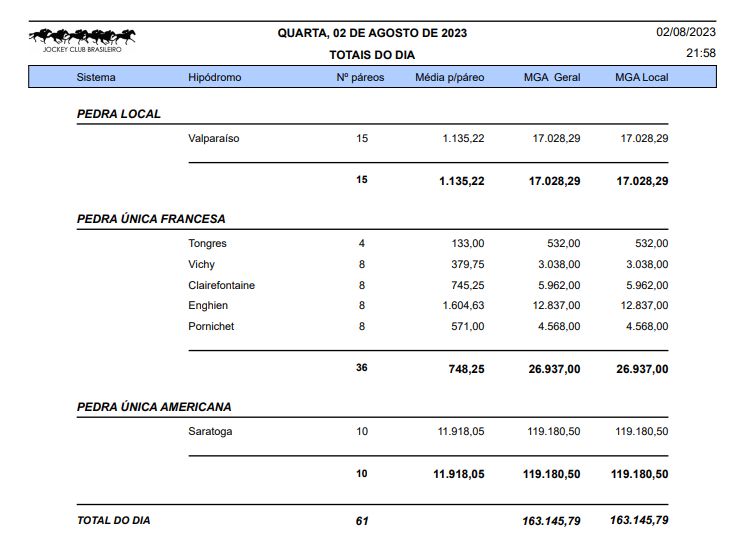Click Pornichet's average 571,00
735x550 pixels.
coord(468,326)
